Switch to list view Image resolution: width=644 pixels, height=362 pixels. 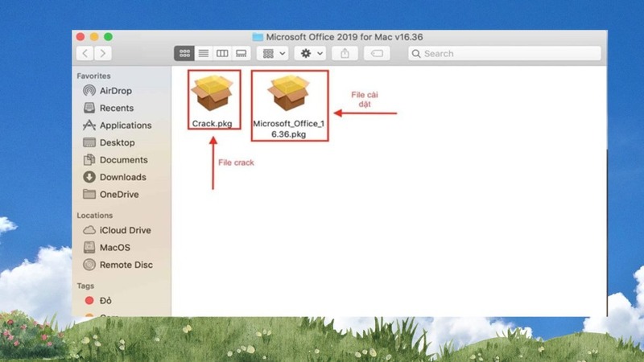pos(204,53)
